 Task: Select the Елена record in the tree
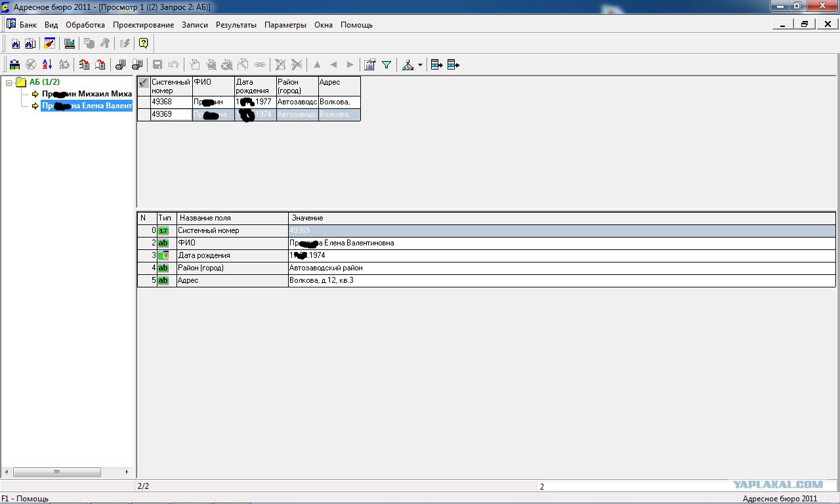pos(87,106)
